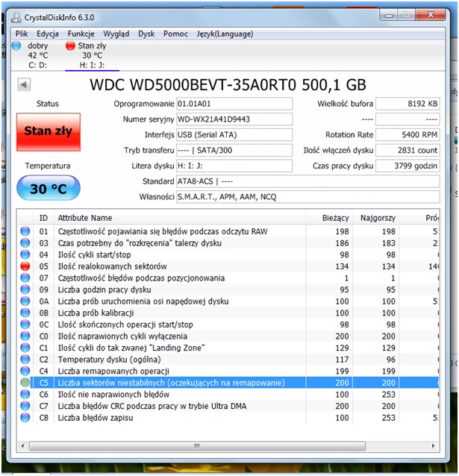Click blue status icon of attribute 07

pyautogui.click(x=25, y=278)
